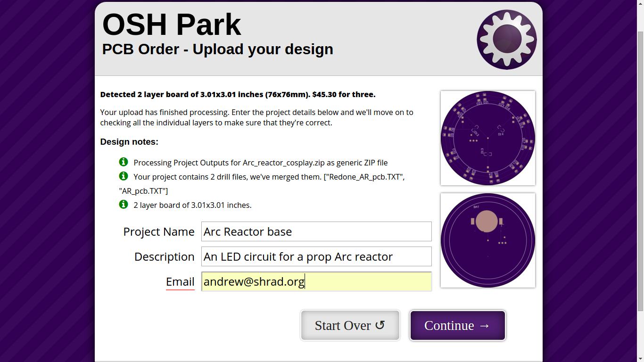Click the Email label

(180, 281)
